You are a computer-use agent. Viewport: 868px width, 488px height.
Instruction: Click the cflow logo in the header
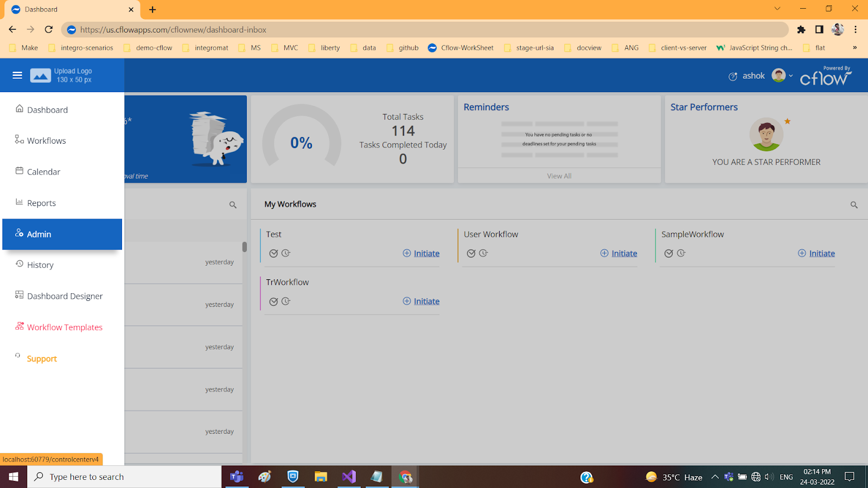point(826,76)
